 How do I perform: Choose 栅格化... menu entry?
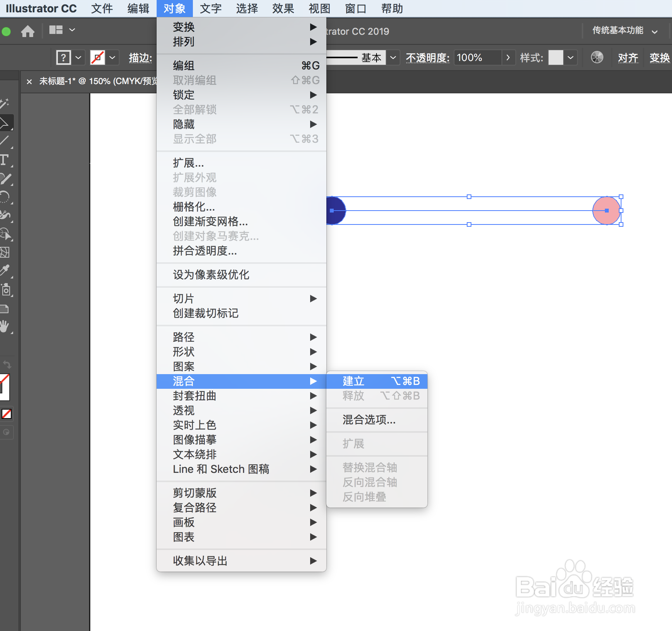tap(241, 207)
